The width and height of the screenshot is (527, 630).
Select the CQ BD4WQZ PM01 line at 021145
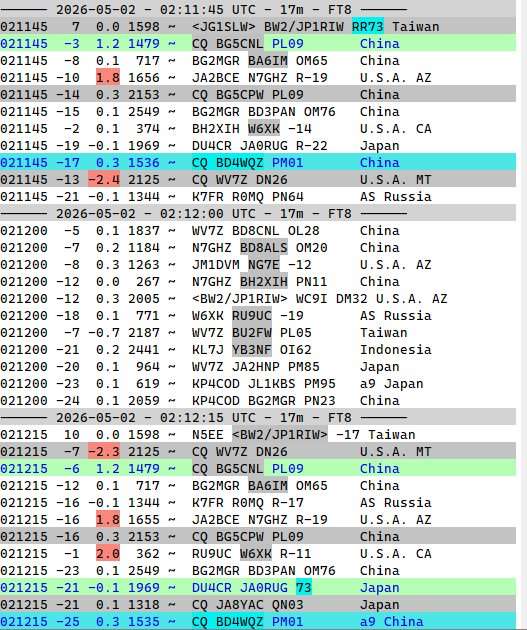click(x=258, y=163)
